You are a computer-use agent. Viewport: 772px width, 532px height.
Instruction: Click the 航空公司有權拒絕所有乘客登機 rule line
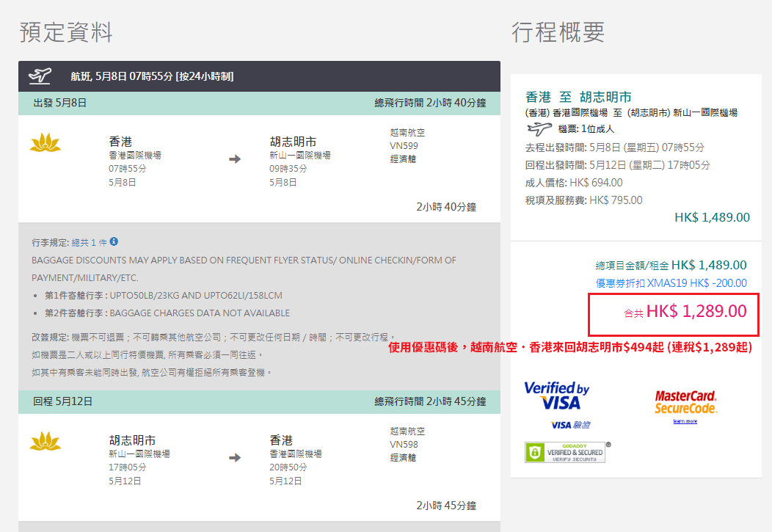point(152,373)
